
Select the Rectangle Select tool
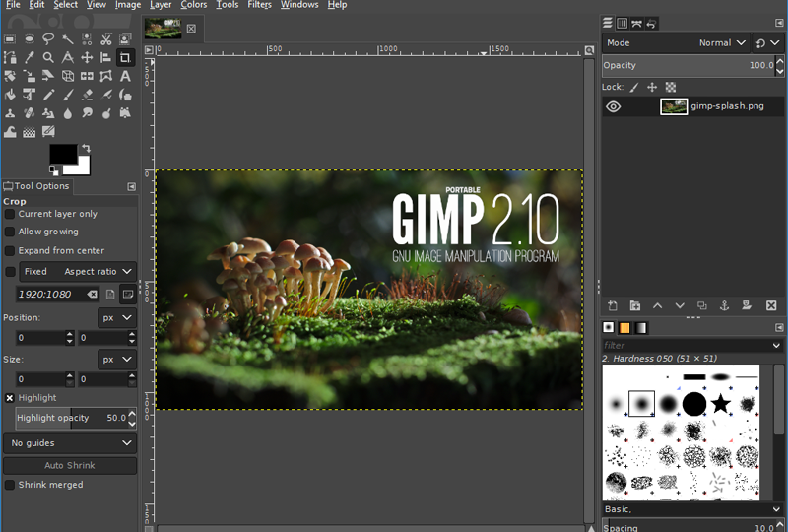tap(10, 38)
